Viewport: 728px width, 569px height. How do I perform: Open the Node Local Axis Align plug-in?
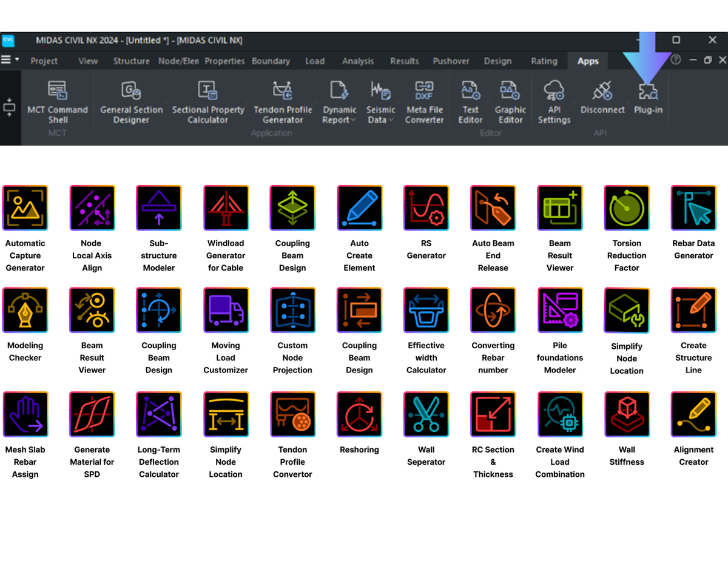tap(92, 208)
